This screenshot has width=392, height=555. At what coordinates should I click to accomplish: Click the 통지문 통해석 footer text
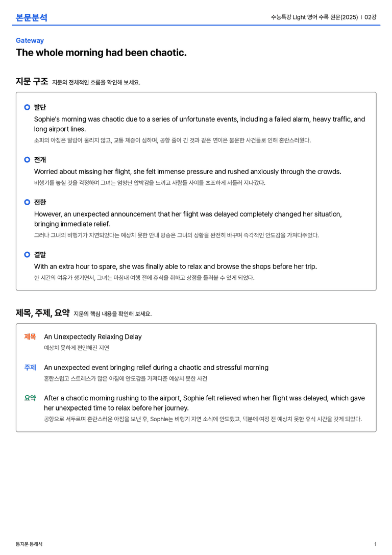tap(29, 544)
